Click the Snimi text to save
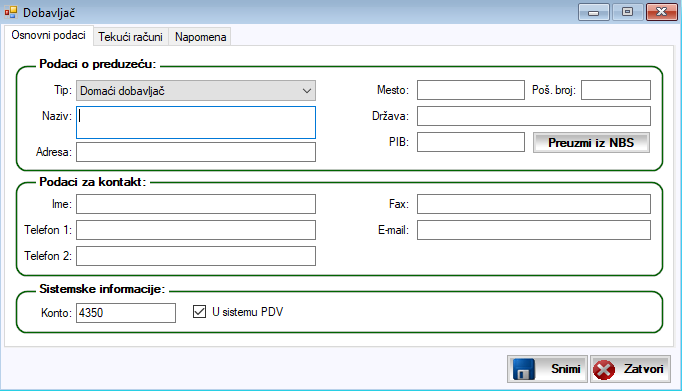This screenshot has height=391, width=682. coord(565,369)
